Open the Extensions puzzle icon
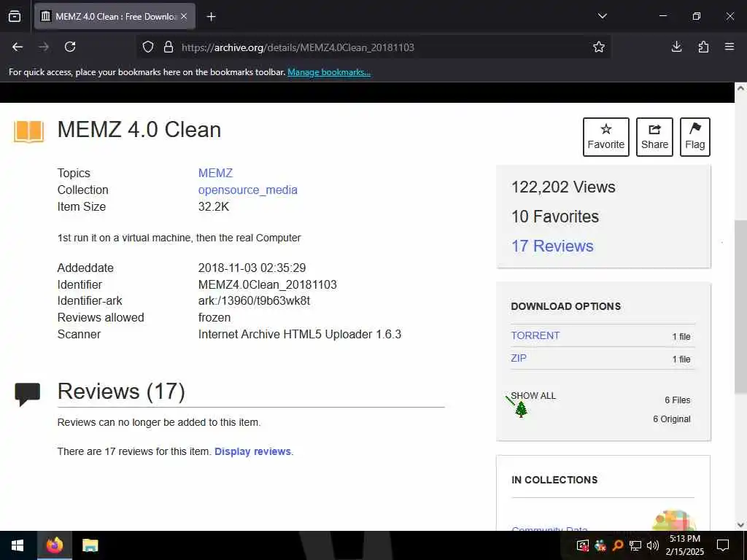Screen dimensions: 747x560 (703, 47)
